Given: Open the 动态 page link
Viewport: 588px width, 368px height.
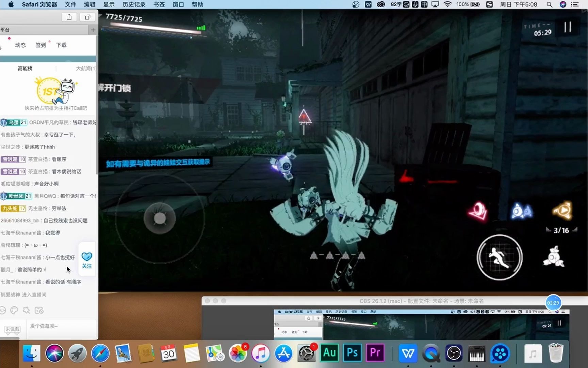Looking at the screenshot, I should tap(20, 45).
